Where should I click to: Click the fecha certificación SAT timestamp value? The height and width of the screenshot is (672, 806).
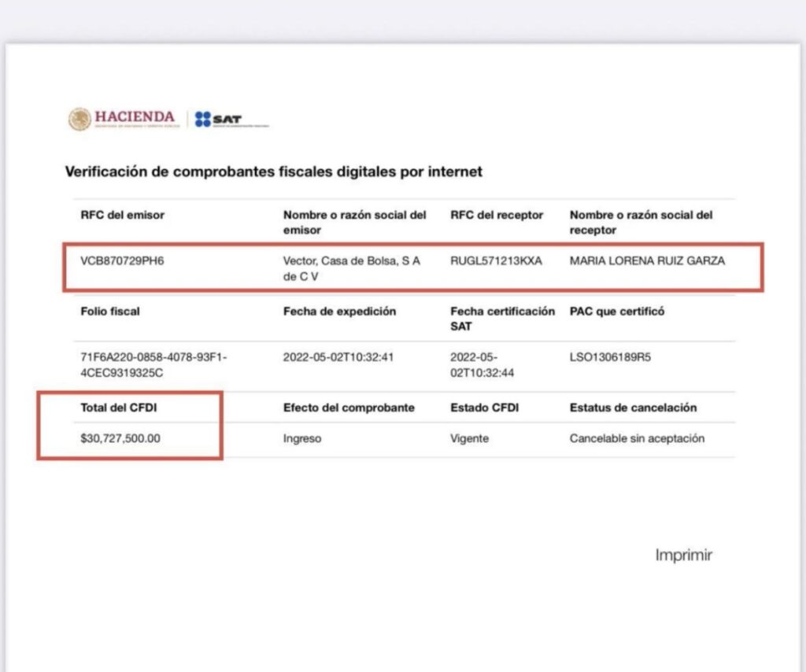click(x=482, y=365)
